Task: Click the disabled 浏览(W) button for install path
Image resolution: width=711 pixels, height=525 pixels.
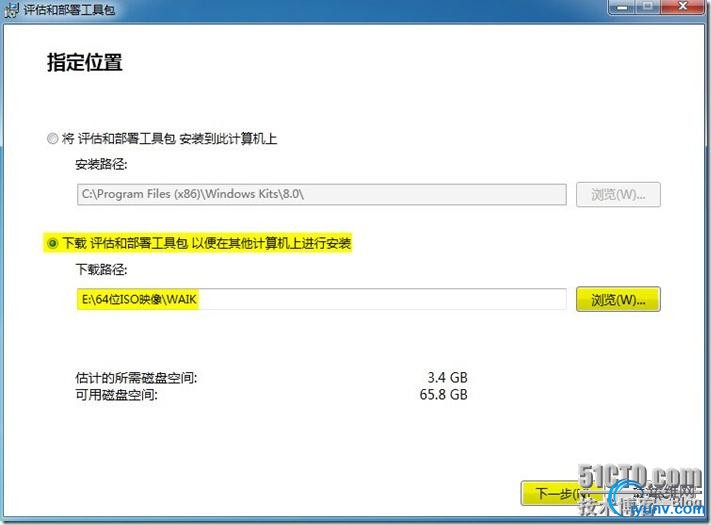Action: pyautogui.click(x=618, y=194)
